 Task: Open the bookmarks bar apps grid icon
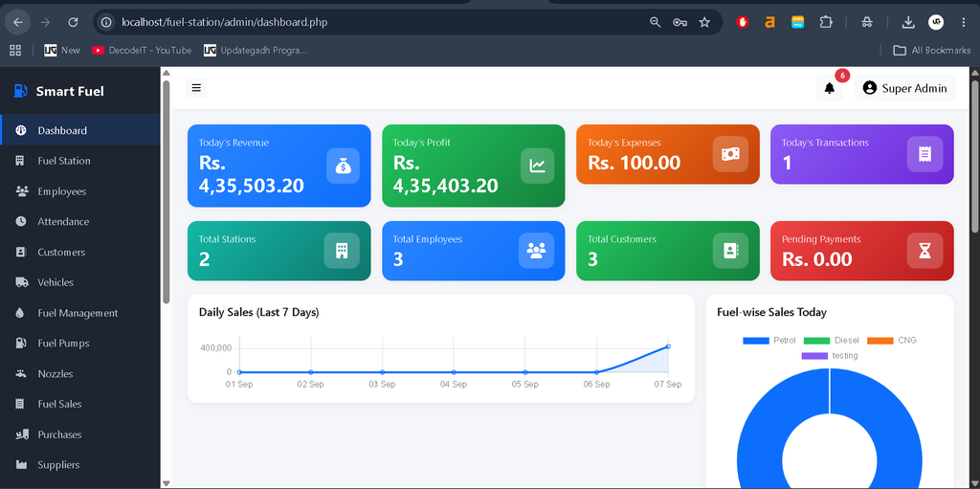[15, 50]
